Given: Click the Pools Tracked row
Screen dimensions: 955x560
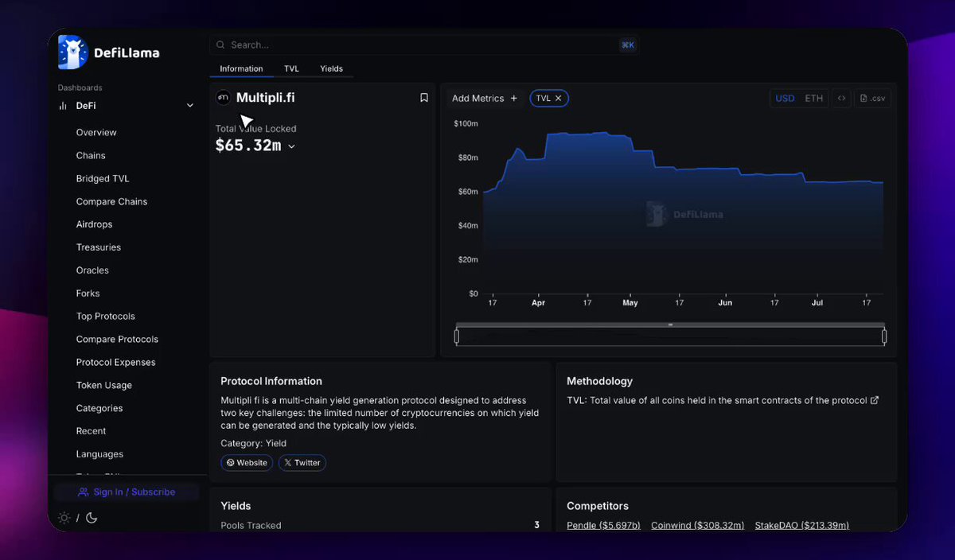Looking at the screenshot, I should pyautogui.click(x=380, y=526).
